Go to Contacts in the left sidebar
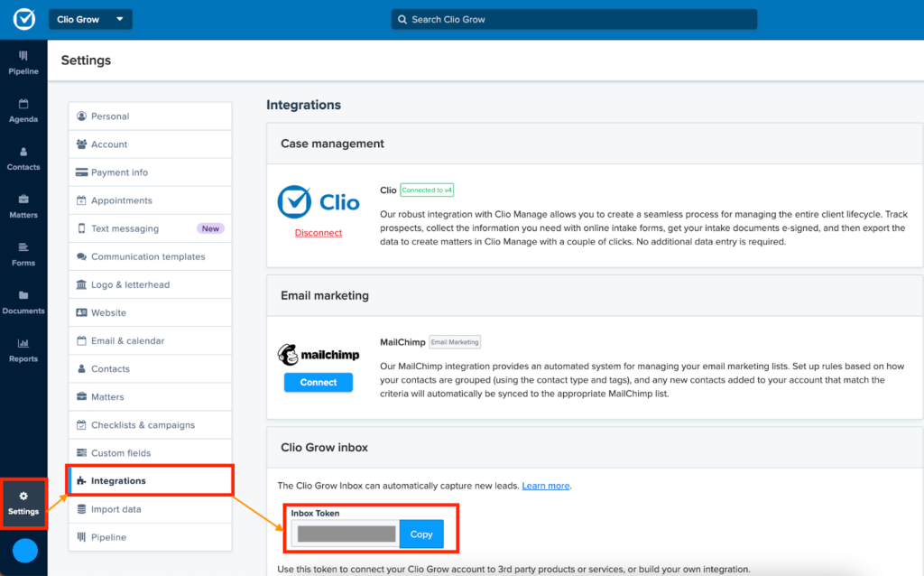Image resolution: width=924 pixels, height=576 pixels. (x=23, y=158)
